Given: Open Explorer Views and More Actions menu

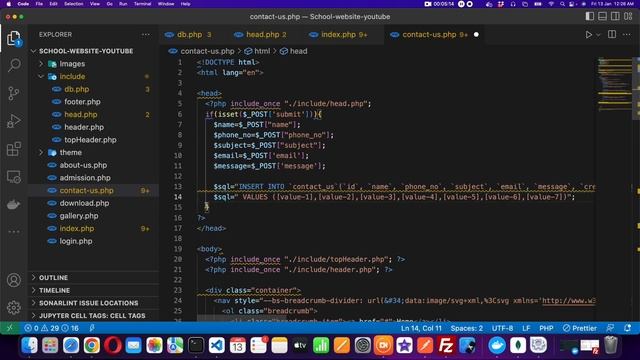Looking at the screenshot, I should click(145, 35).
